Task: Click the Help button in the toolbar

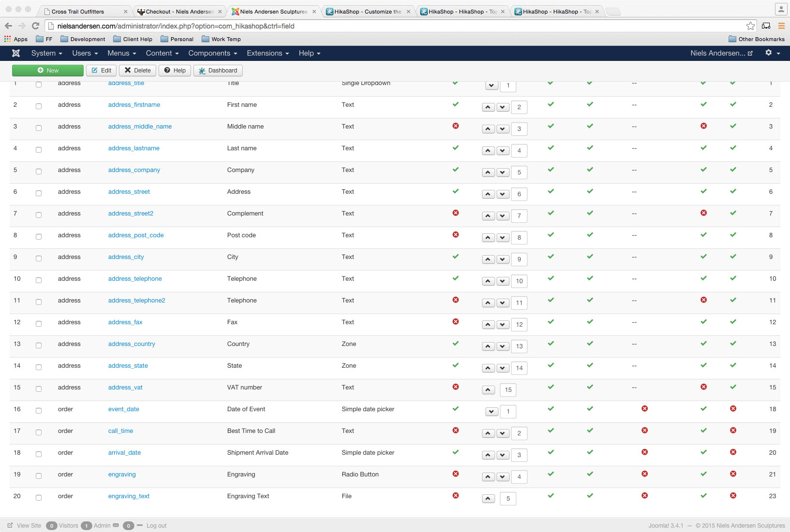Action: point(175,71)
